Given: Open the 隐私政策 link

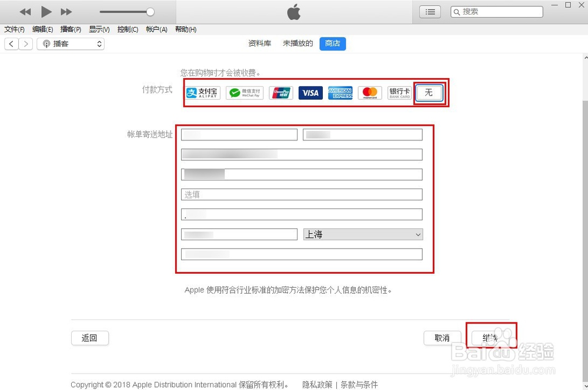Looking at the screenshot, I should pos(318,384).
